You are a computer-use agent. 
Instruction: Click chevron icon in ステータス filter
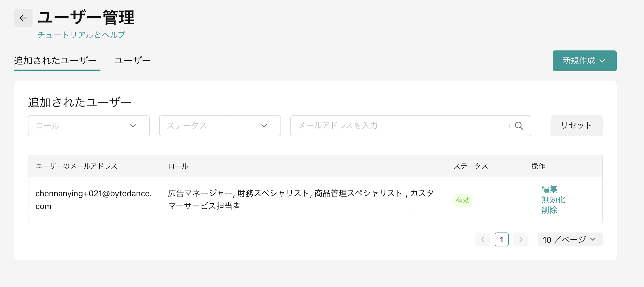tap(264, 126)
